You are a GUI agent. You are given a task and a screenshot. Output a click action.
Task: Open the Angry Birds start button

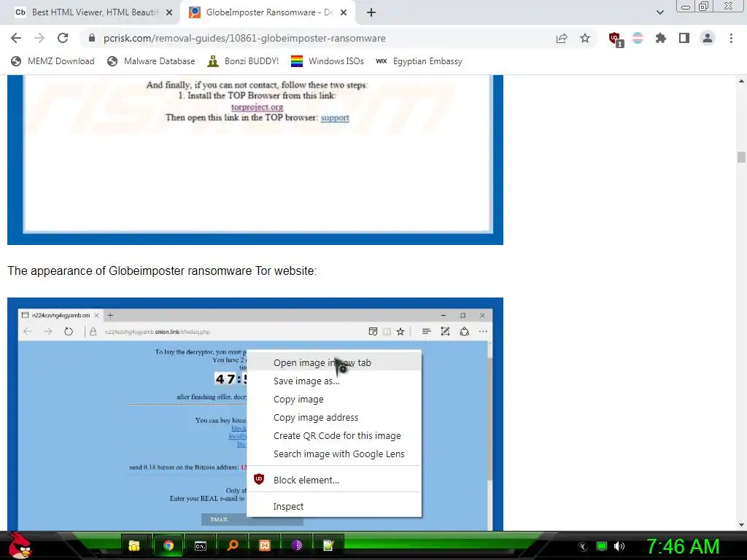(20, 545)
